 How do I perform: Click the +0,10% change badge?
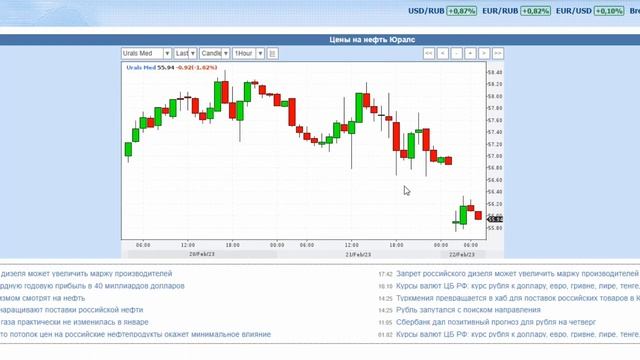pos(609,11)
